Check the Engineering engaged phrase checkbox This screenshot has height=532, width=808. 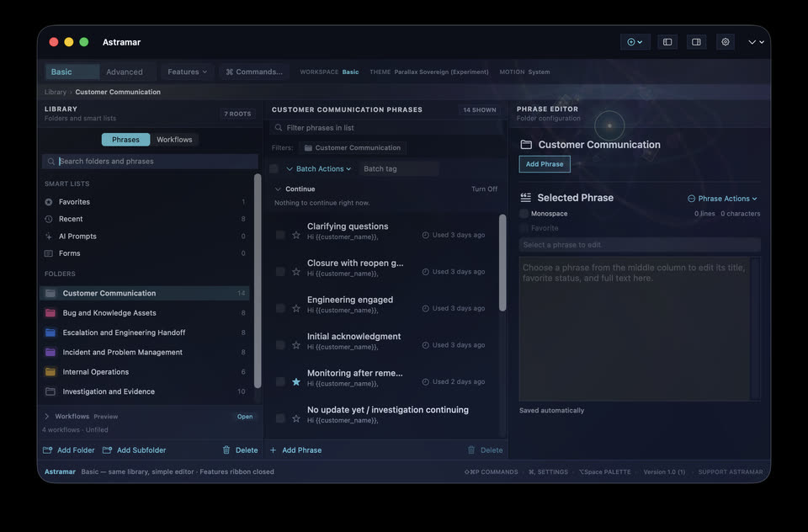280,308
